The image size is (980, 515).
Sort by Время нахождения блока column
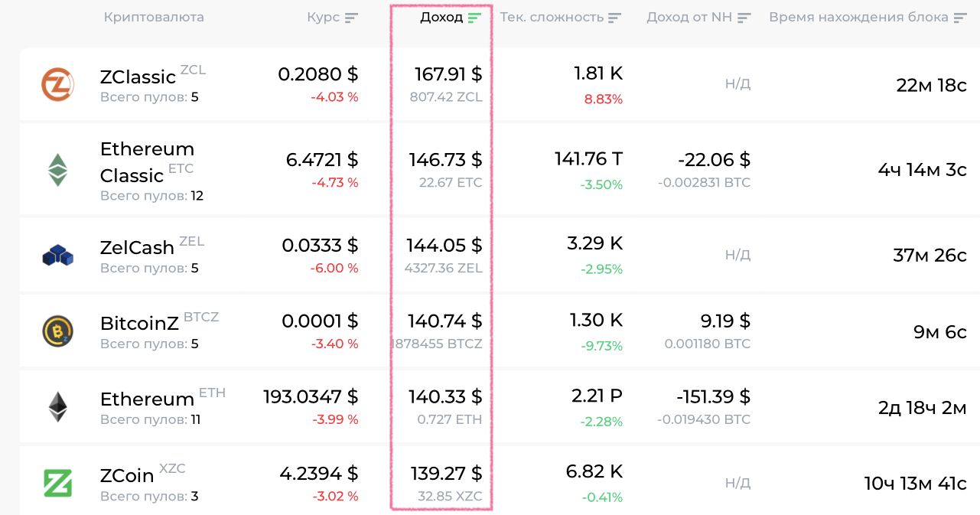pyautogui.click(x=960, y=18)
